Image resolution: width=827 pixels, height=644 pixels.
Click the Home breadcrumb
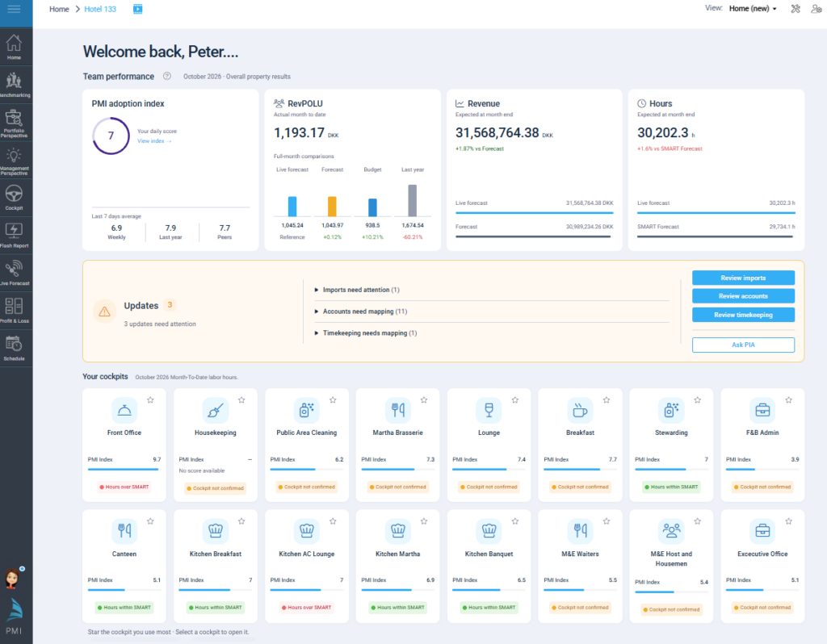tap(59, 9)
